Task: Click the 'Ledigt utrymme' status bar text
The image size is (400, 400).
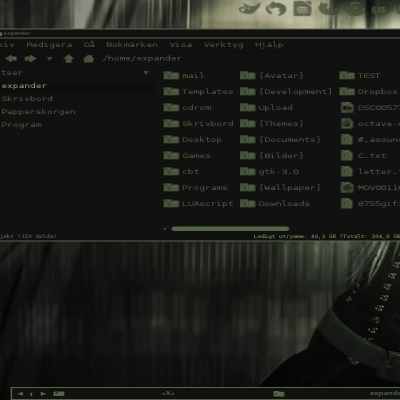Action: coord(280,236)
